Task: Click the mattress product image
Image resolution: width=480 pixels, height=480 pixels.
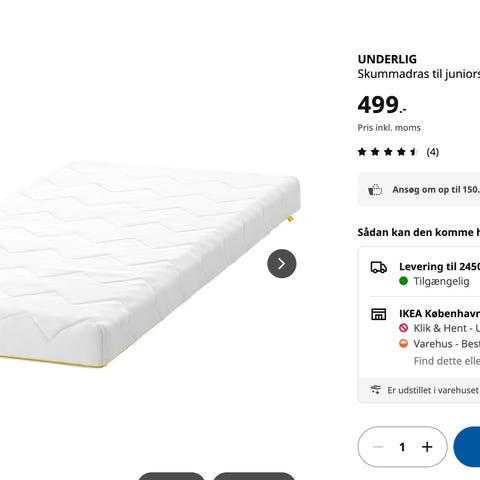Action: pos(147,263)
